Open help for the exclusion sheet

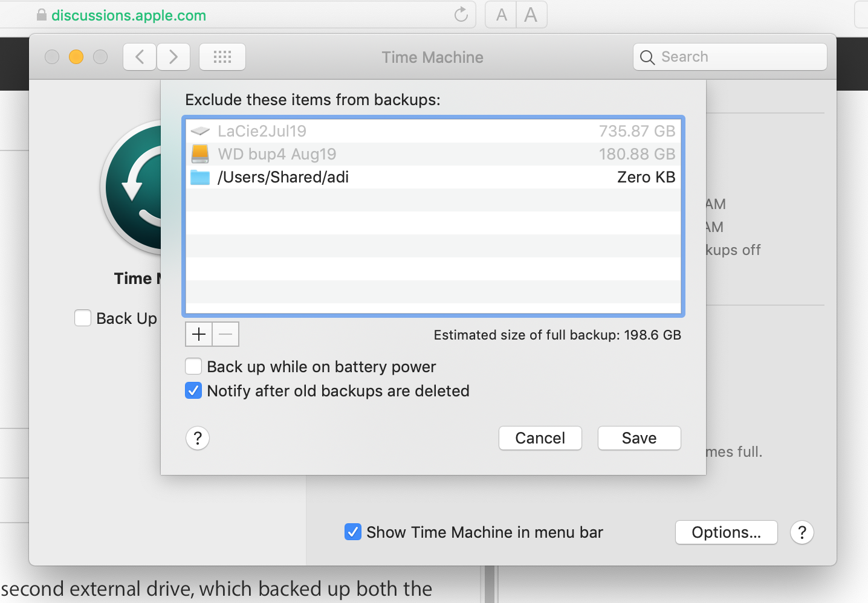[x=198, y=438]
